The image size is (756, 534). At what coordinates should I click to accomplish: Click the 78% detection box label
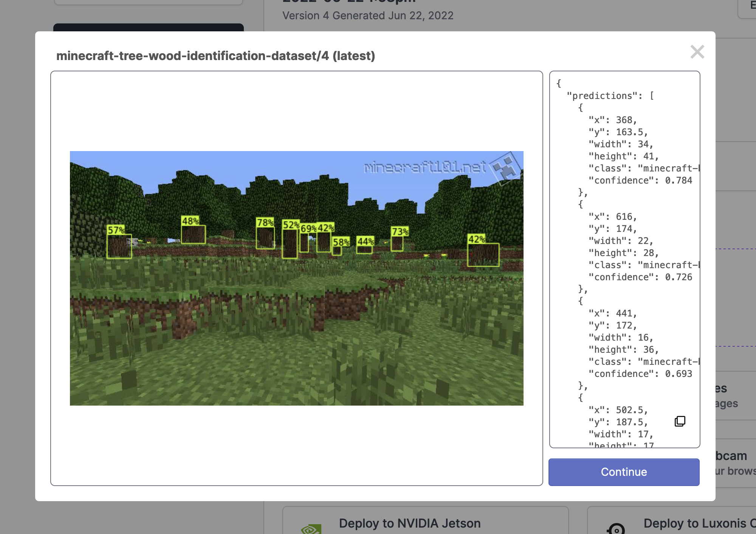pyautogui.click(x=265, y=222)
